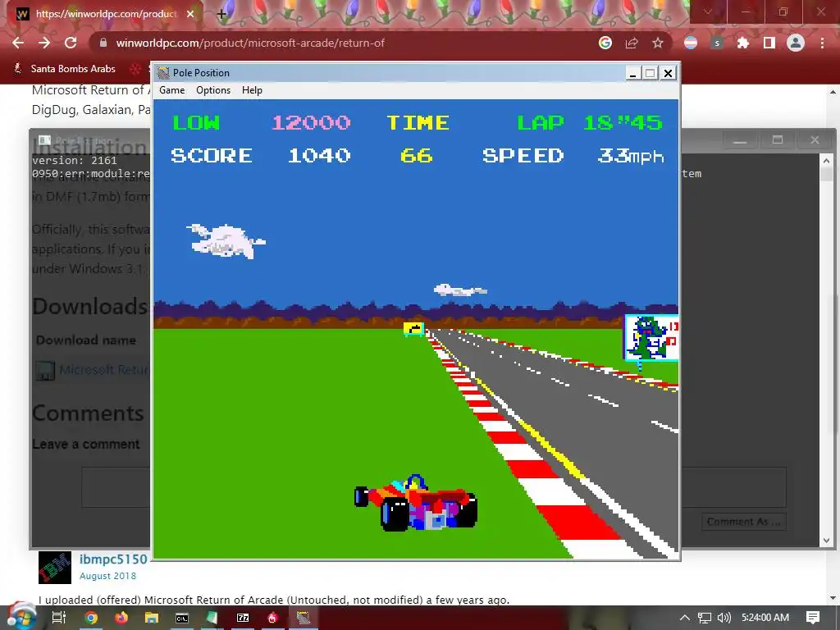Viewport: 840px width, 630px height.
Task: Click the striped flag extension icon
Action: click(691, 43)
